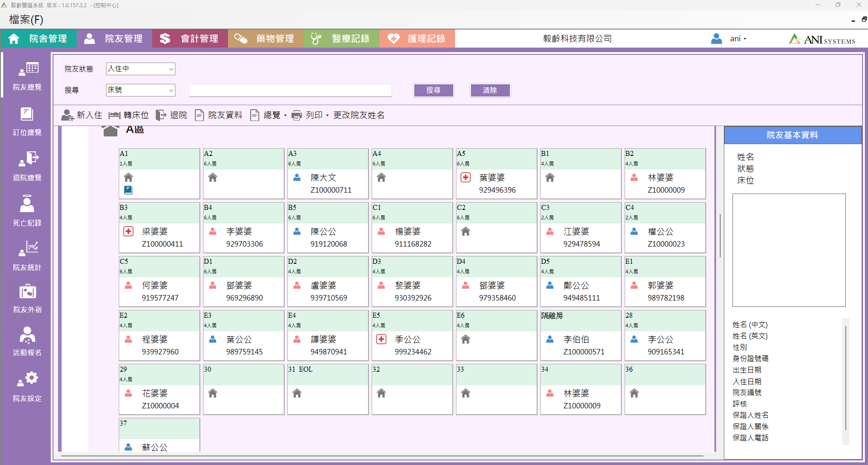The image size is (868, 465).
Task: Open 院友外宿 sidebar icon
Action: coord(27,298)
